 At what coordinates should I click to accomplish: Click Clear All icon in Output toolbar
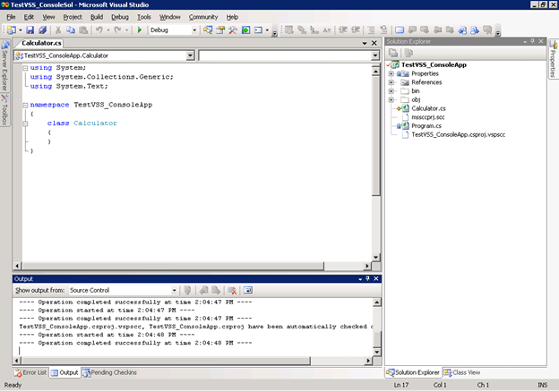pyautogui.click(x=232, y=291)
